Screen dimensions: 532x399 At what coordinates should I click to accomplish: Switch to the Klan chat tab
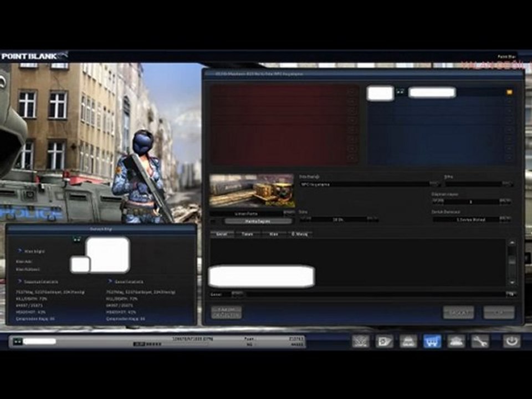tap(273, 234)
